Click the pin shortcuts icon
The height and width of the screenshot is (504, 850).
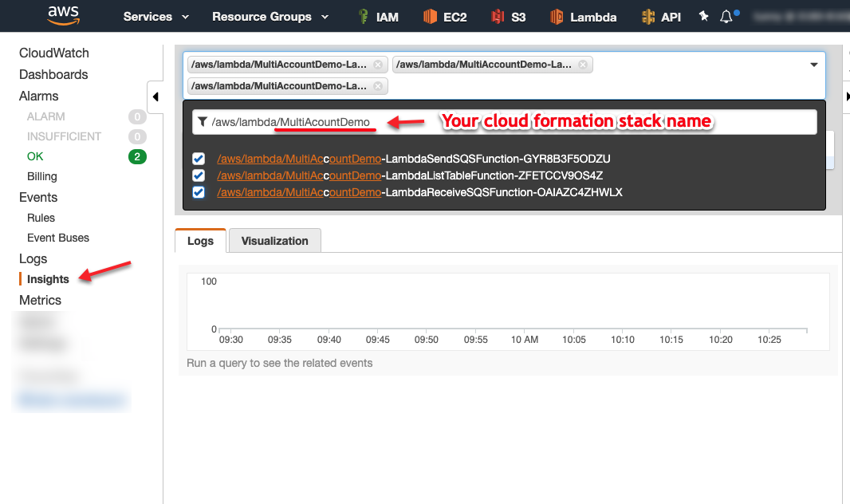tap(703, 16)
